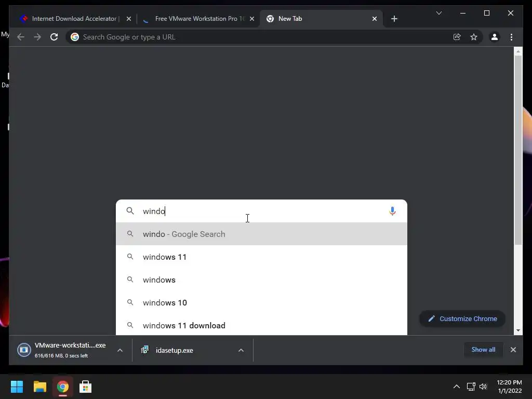Open a new tab with the plus button
Image resolution: width=532 pixels, height=399 pixels.
pyautogui.click(x=394, y=19)
